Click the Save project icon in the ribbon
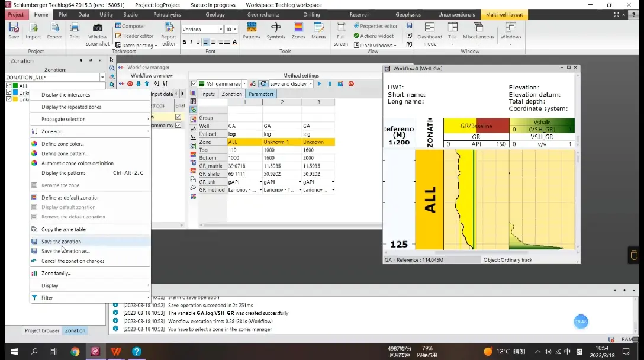The height and width of the screenshot is (360, 644). (14, 31)
